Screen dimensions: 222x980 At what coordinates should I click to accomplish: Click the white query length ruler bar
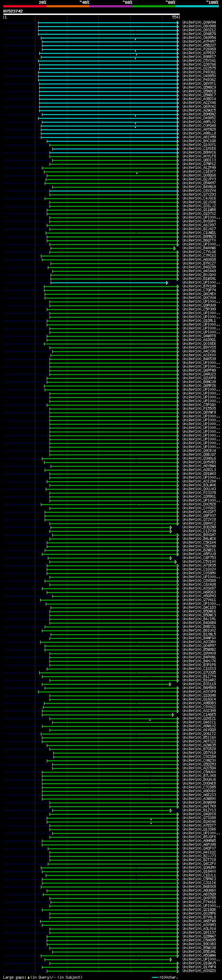pyautogui.click(x=91, y=15)
